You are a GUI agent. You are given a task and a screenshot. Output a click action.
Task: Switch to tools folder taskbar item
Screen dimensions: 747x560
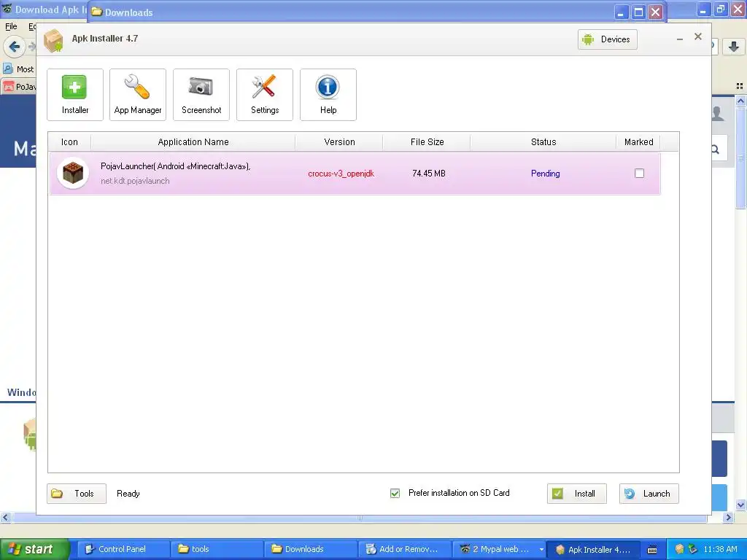217,549
